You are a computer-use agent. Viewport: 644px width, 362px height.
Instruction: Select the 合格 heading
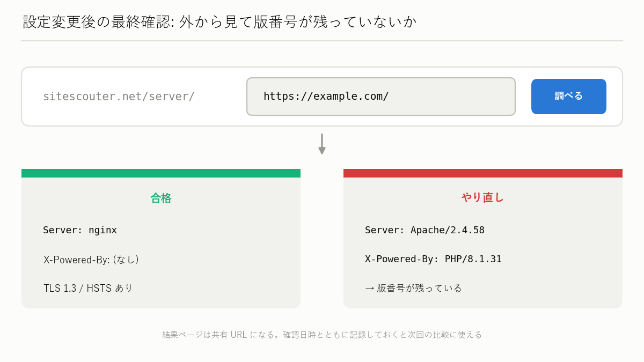[x=161, y=198]
